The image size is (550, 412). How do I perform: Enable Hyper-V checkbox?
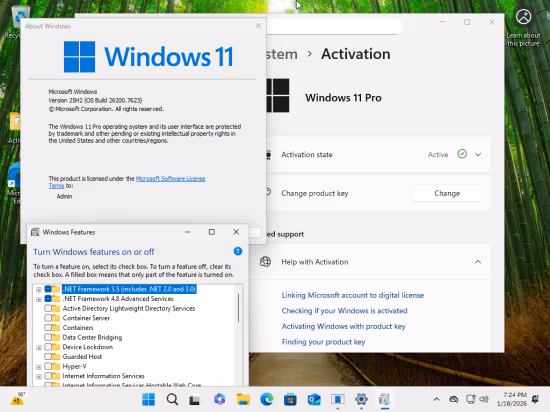[x=48, y=366]
